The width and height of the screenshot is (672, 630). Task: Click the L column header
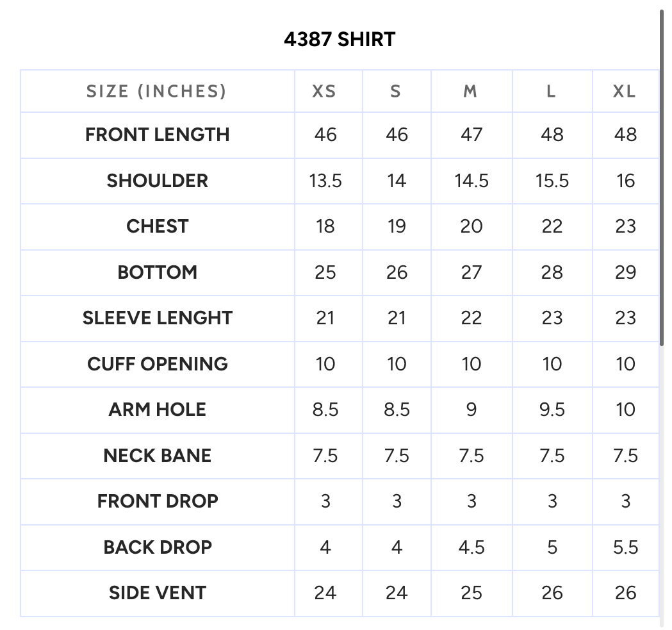click(x=551, y=92)
